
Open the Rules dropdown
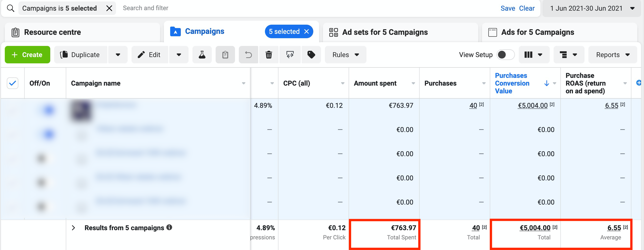coord(345,55)
